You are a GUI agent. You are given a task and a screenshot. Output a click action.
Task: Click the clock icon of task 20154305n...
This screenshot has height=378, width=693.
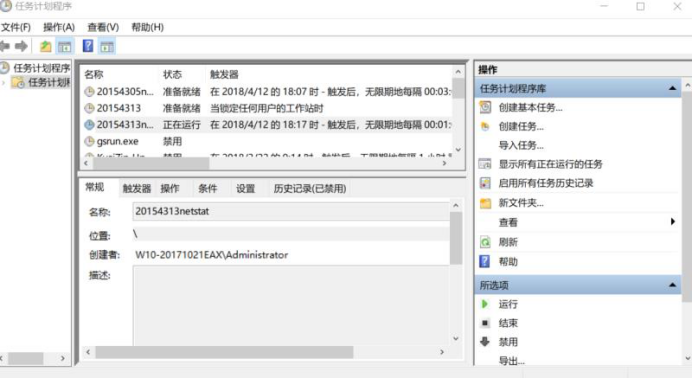(x=89, y=92)
